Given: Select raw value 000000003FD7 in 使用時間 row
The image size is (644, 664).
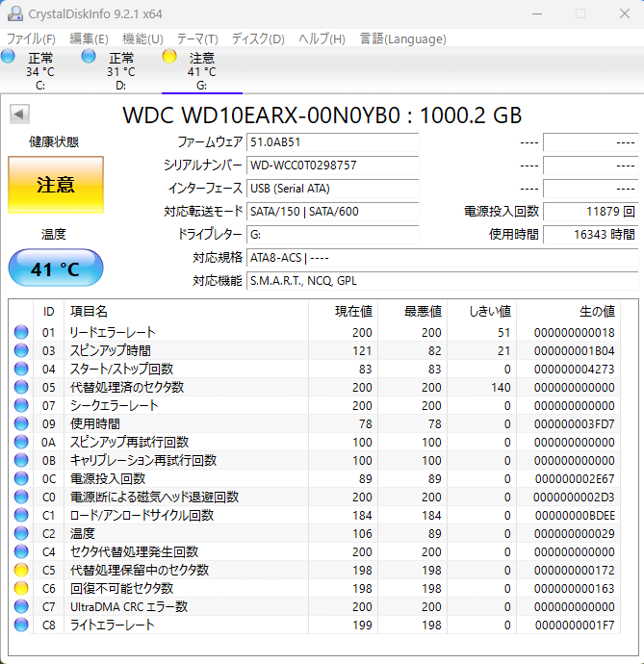Looking at the screenshot, I should [574, 423].
